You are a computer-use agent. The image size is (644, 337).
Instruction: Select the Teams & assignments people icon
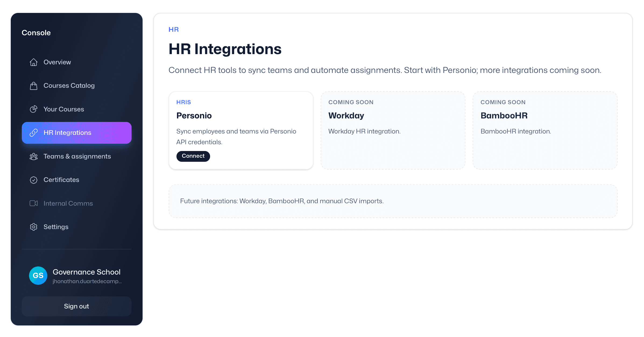click(33, 156)
